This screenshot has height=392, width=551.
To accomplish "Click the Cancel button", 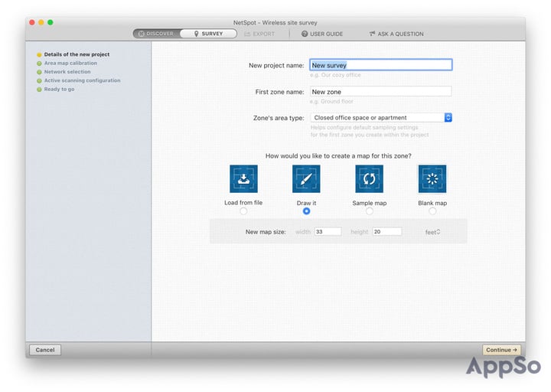I will (x=45, y=350).
